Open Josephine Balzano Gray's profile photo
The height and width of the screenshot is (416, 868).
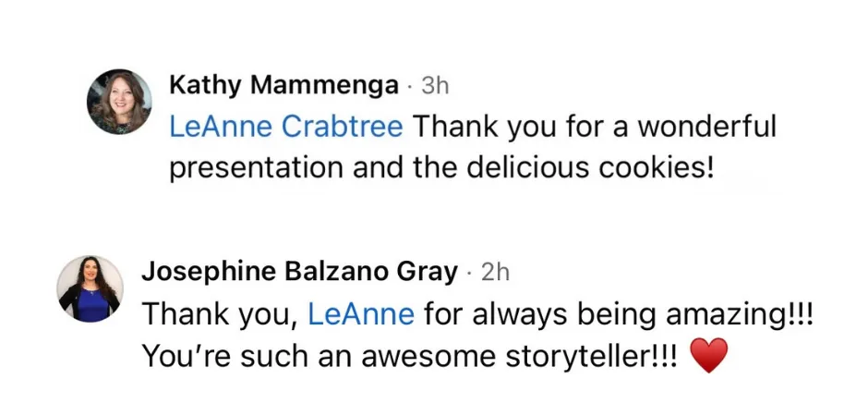tap(90, 288)
